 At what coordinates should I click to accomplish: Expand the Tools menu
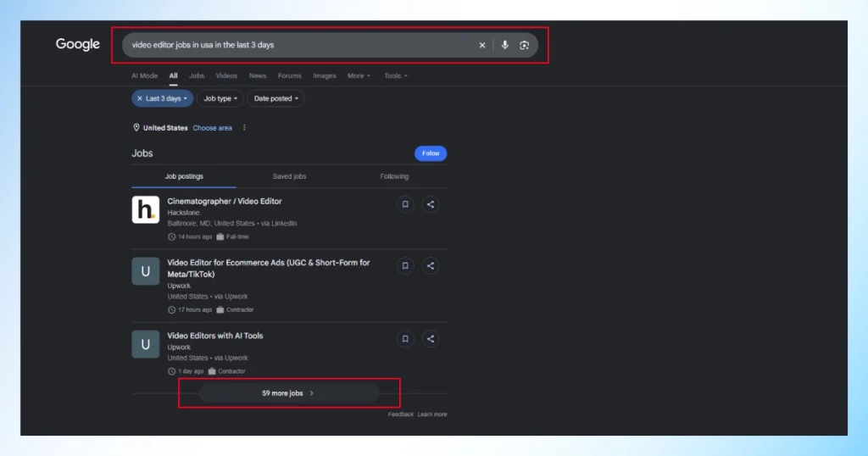(x=395, y=75)
